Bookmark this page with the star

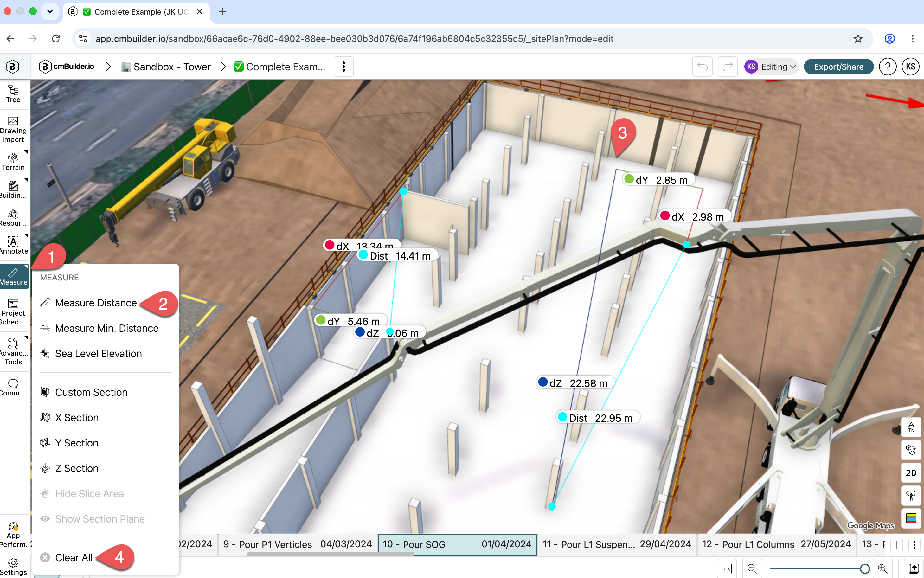point(858,39)
